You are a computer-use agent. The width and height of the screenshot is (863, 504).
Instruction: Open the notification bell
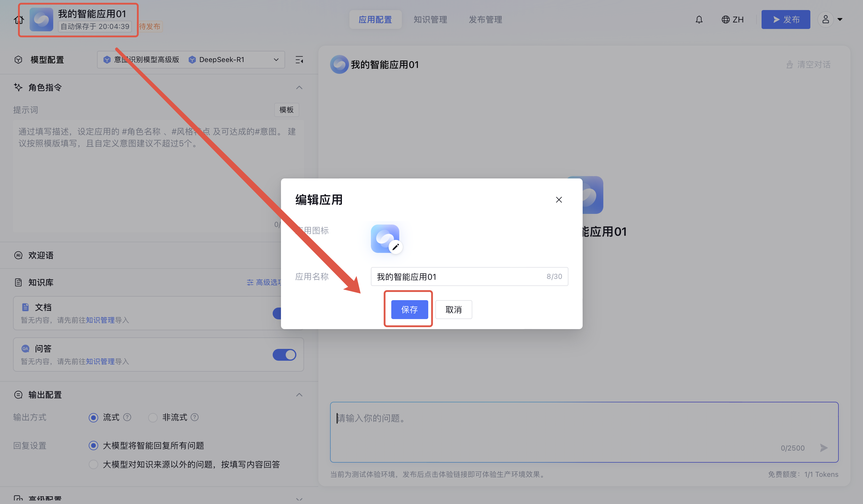699,19
